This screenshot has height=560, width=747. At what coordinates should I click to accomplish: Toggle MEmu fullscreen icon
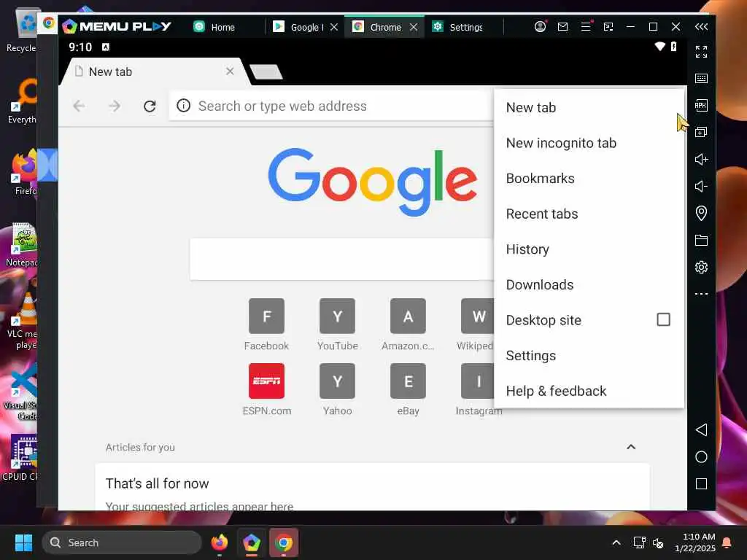[x=701, y=52]
